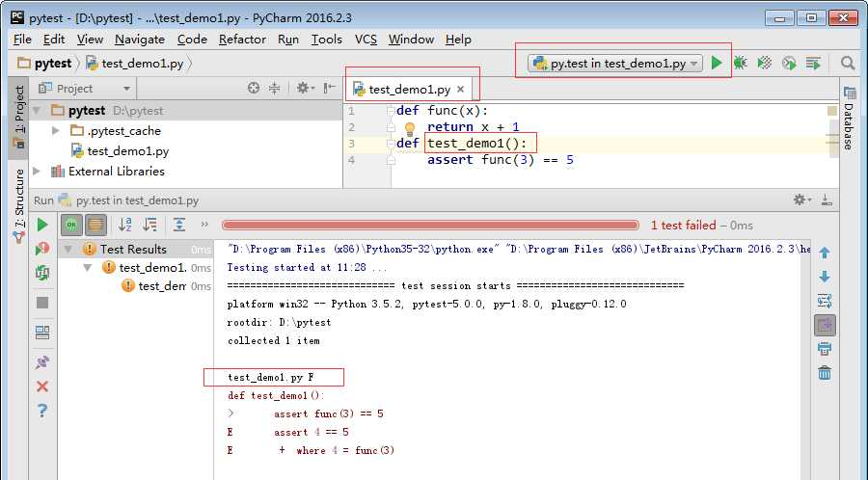Viewport: 868px width, 480px height.
Task: Open the Refactor menu
Action: pos(242,40)
